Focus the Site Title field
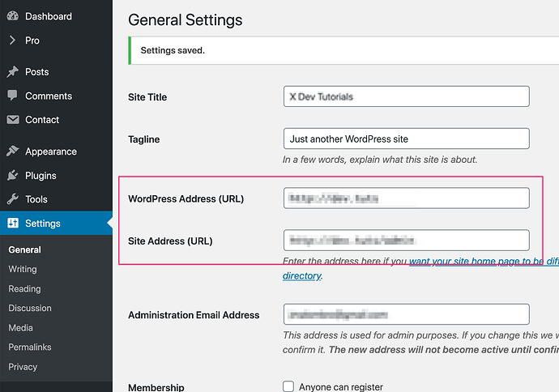This screenshot has width=559, height=392. coord(407,96)
